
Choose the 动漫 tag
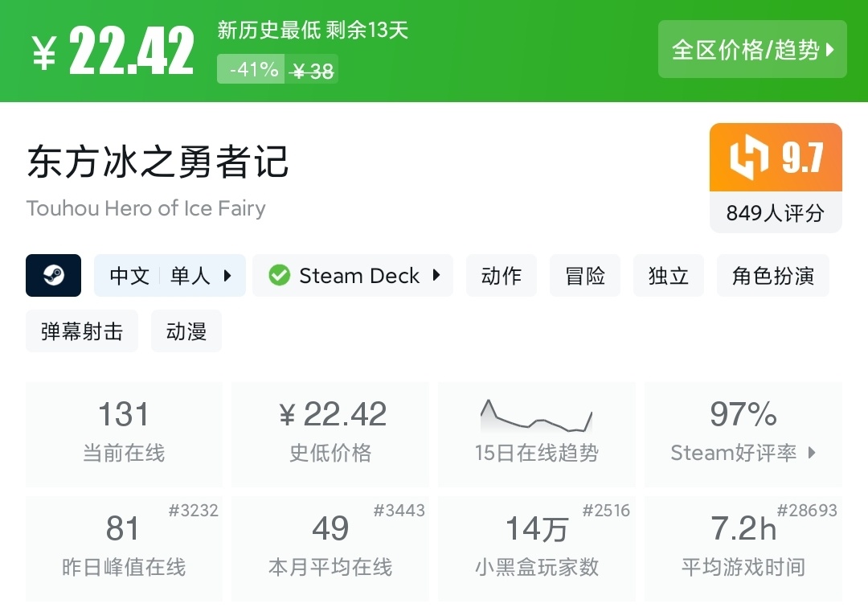pos(186,331)
